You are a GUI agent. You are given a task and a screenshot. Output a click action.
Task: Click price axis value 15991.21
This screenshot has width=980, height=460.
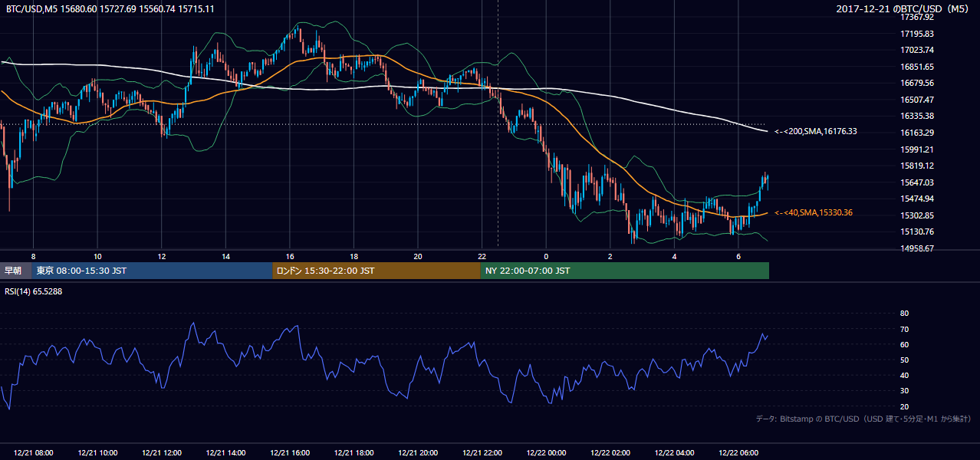point(916,149)
